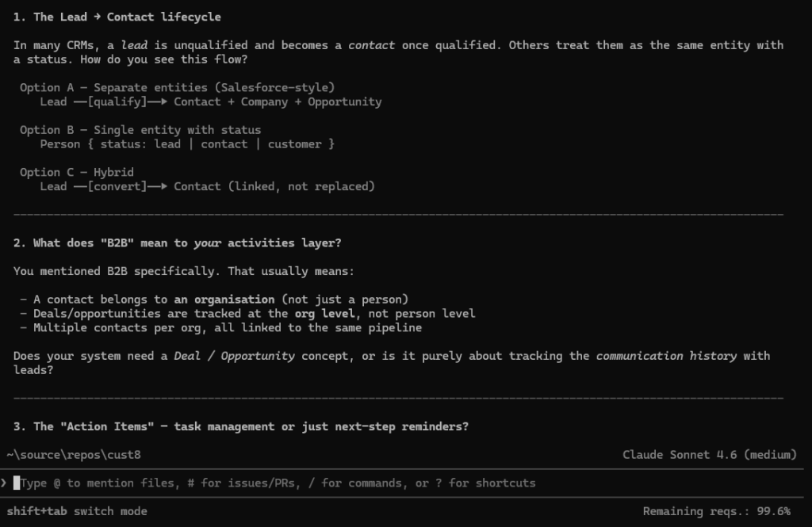The image size is (812, 527).
Task: Click the italic 'Deal / Opportunity' text
Action: (x=234, y=356)
